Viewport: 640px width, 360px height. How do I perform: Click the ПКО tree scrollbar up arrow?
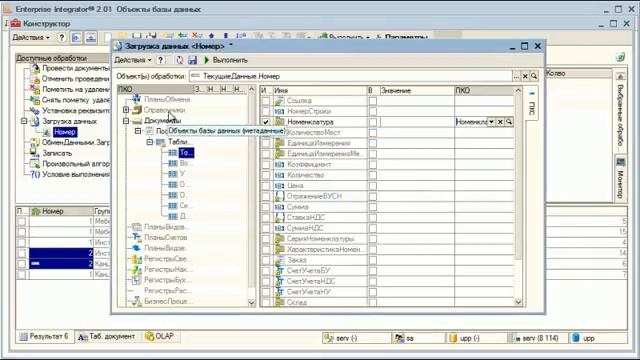(251, 89)
